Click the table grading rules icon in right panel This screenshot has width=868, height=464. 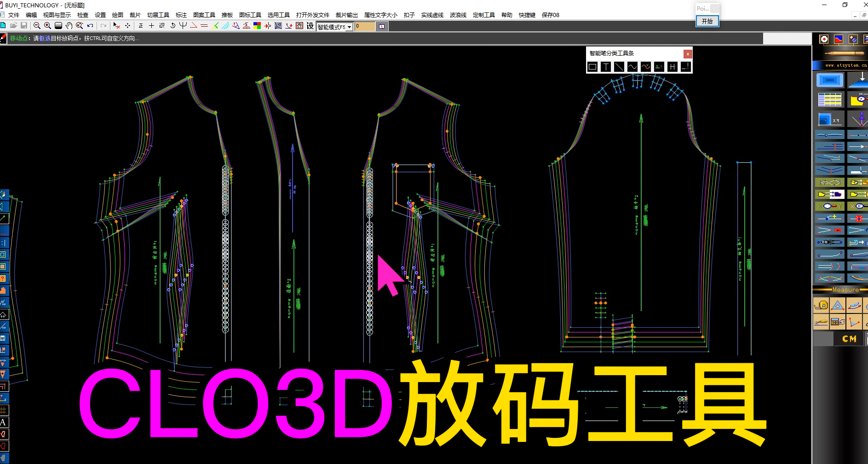(x=829, y=99)
